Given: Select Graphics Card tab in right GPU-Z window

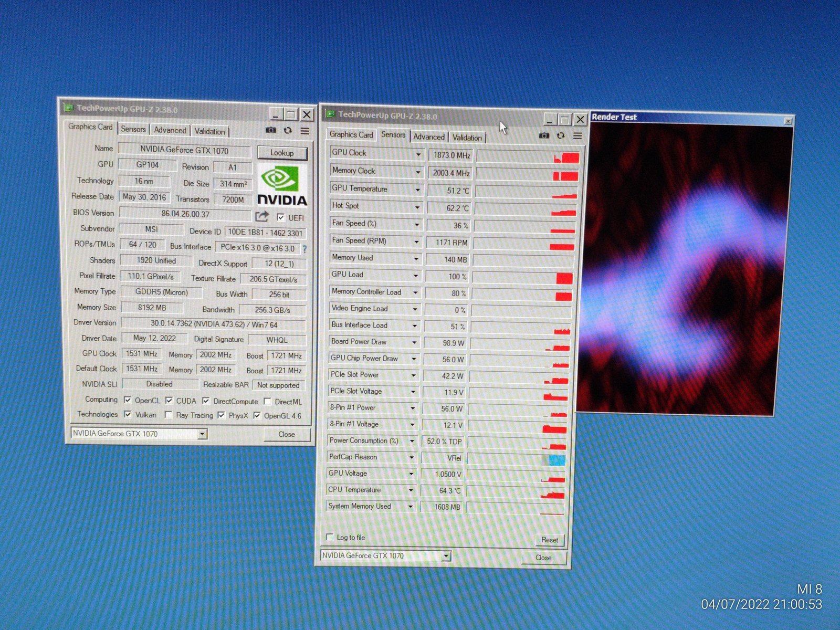Looking at the screenshot, I should [351, 135].
